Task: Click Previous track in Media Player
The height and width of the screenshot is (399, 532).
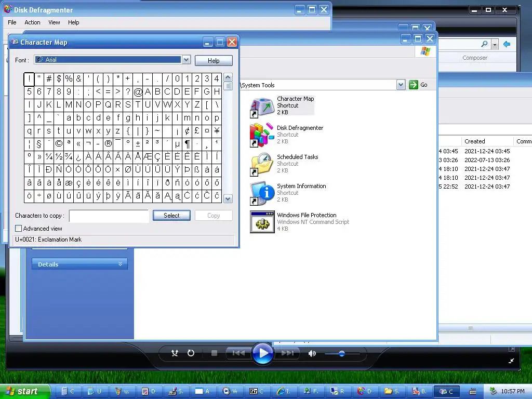Action: point(238,353)
